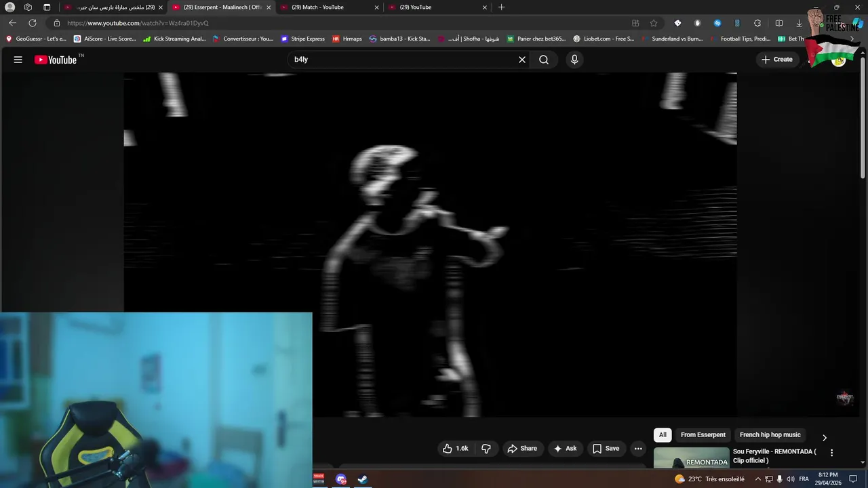The height and width of the screenshot is (488, 868).
Task: Open more actions beside Save
Action: [x=638, y=449]
